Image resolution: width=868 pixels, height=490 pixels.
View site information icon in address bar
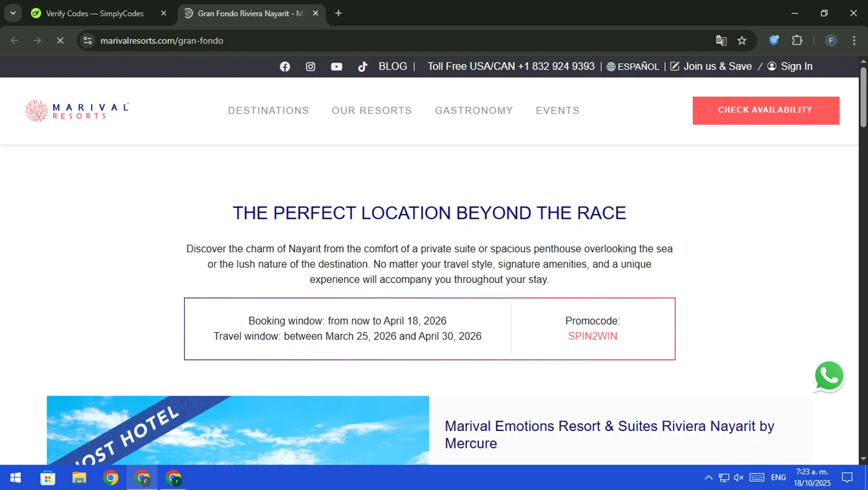click(x=88, y=40)
